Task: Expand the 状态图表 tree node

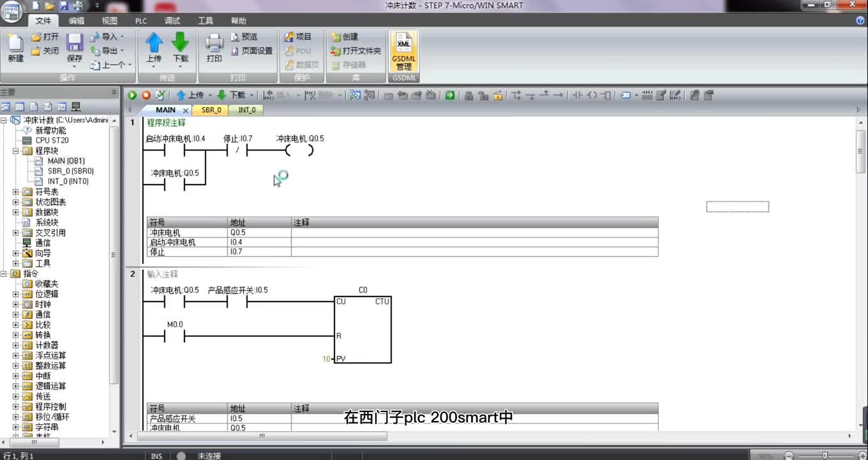Action: tap(15, 202)
